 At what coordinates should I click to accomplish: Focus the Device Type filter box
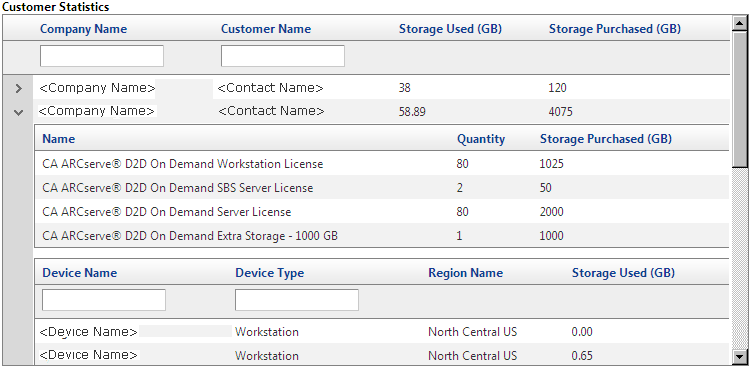pos(296,300)
